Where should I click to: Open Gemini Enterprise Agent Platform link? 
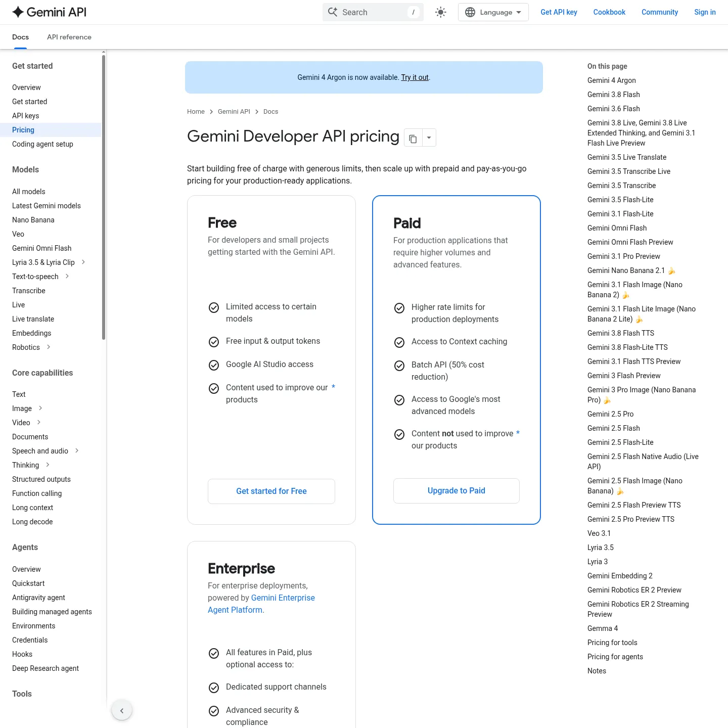[x=261, y=604]
